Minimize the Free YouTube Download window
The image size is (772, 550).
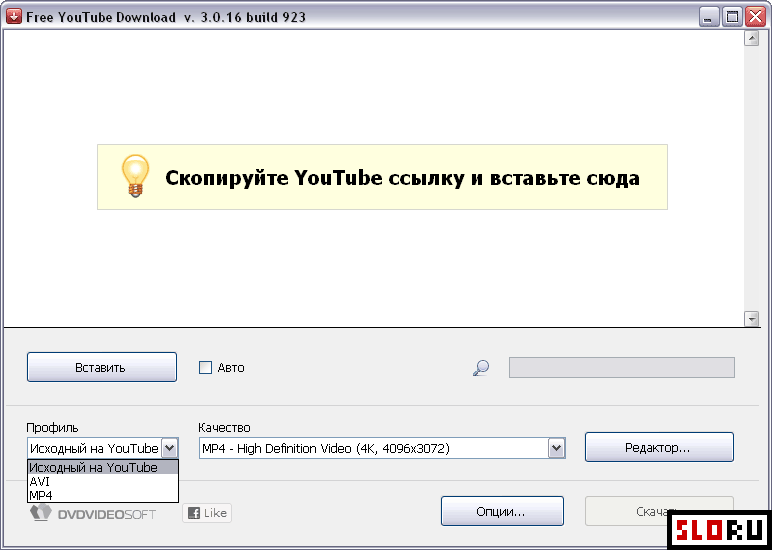708,18
